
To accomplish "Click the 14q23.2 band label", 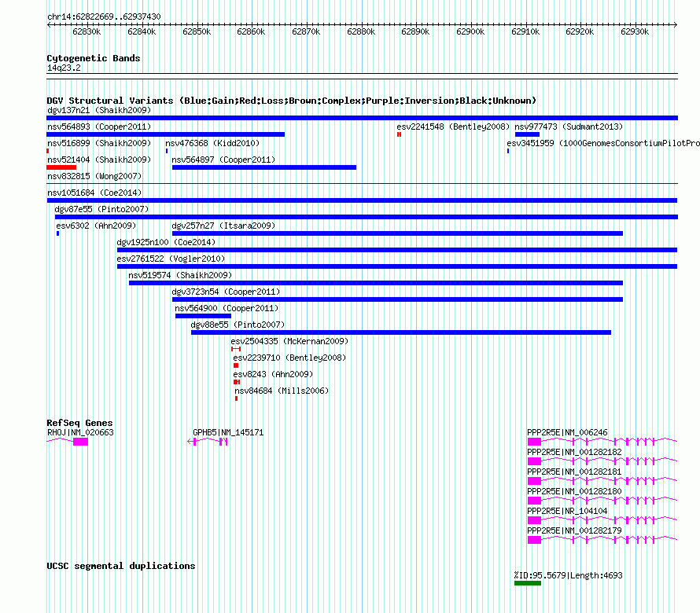I will click(64, 68).
